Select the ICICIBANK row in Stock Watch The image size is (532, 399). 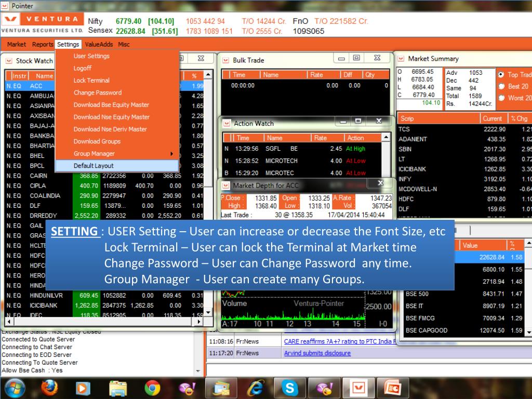[104, 305]
